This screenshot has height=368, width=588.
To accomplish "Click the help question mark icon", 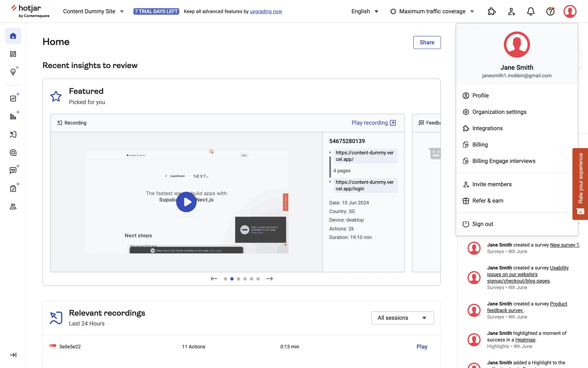I will [550, 12].
